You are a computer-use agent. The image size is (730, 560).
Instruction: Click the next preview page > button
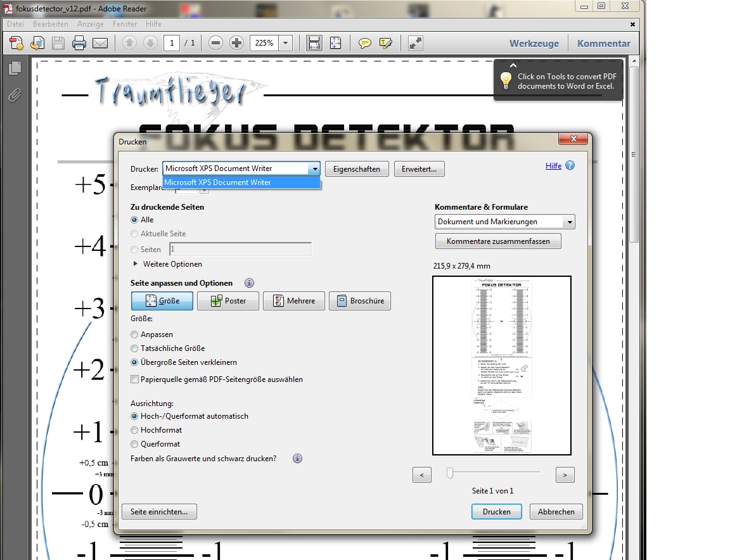pyautogui.click(x=565, y=475)
